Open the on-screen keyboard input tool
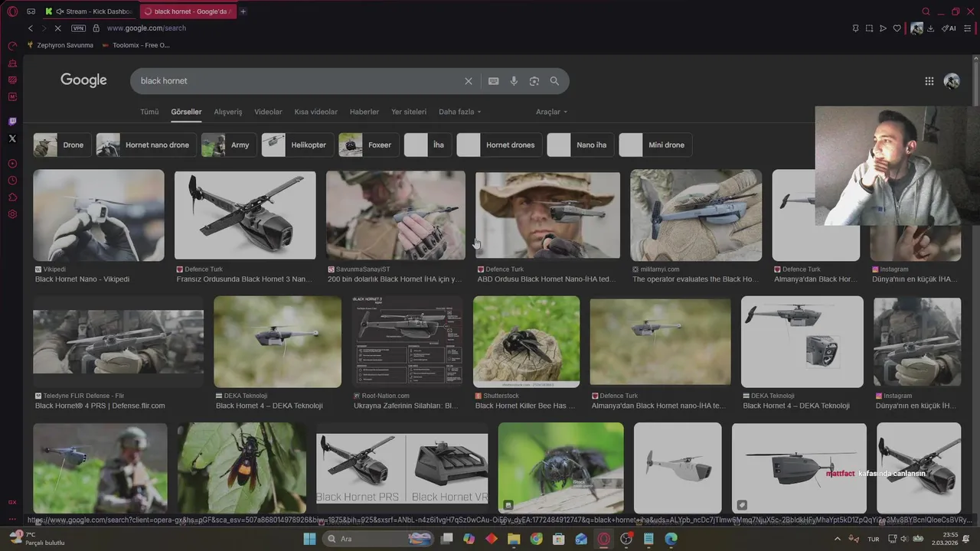 [494, 81]
